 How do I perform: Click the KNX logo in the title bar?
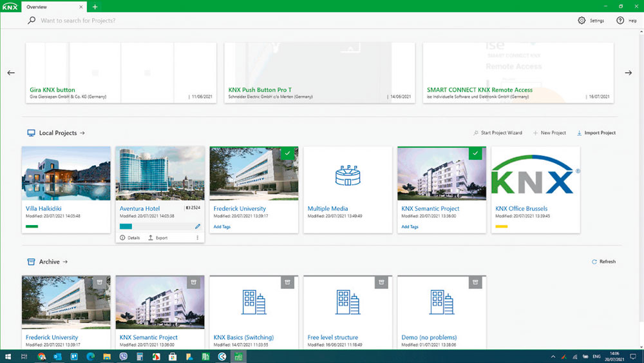click(10, 6)
